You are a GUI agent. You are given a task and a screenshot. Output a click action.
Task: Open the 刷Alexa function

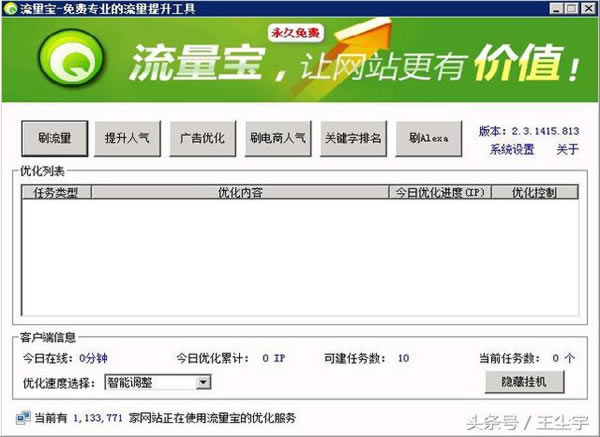429,139
